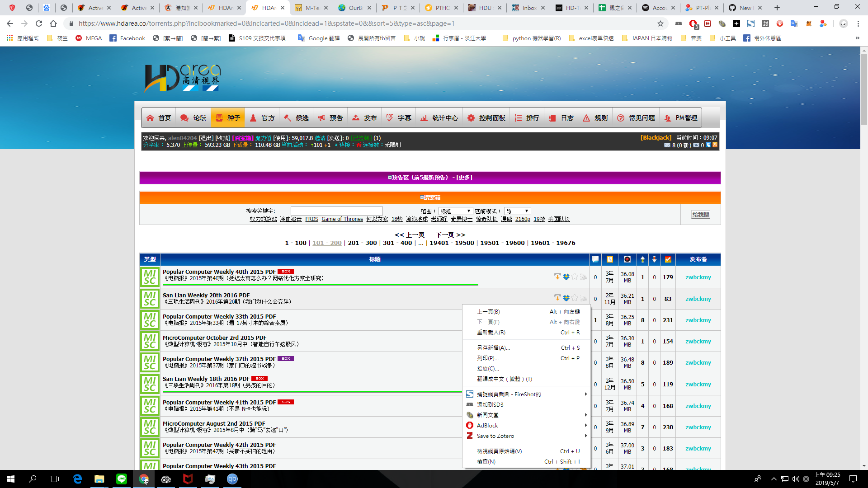
Task: Open qBittorrent from the Windows taskbar
Action: [232, 479]
